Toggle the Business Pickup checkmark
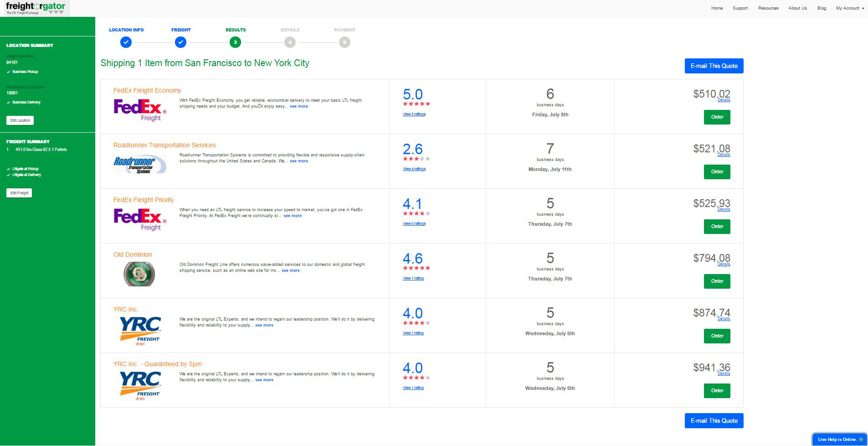Screen dimensions: 868x446 pos(23,72)
